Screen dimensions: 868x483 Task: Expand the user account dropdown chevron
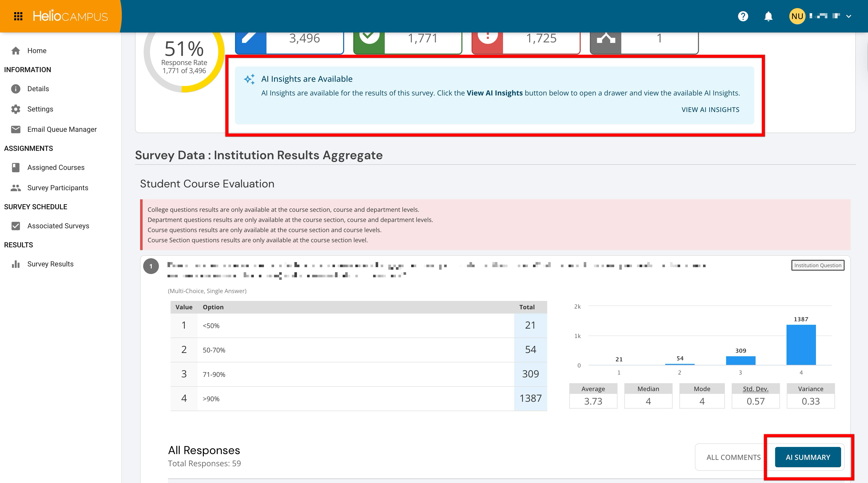coord(848,16)
